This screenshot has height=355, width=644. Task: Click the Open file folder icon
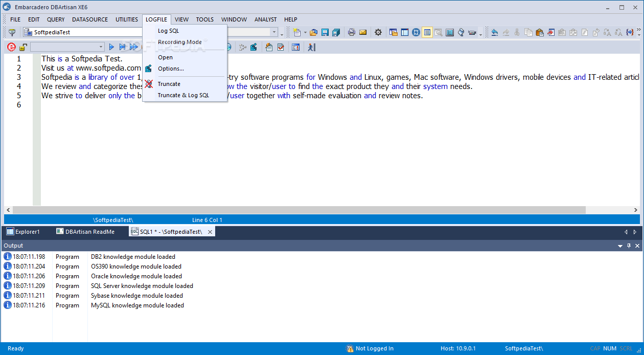313,32
